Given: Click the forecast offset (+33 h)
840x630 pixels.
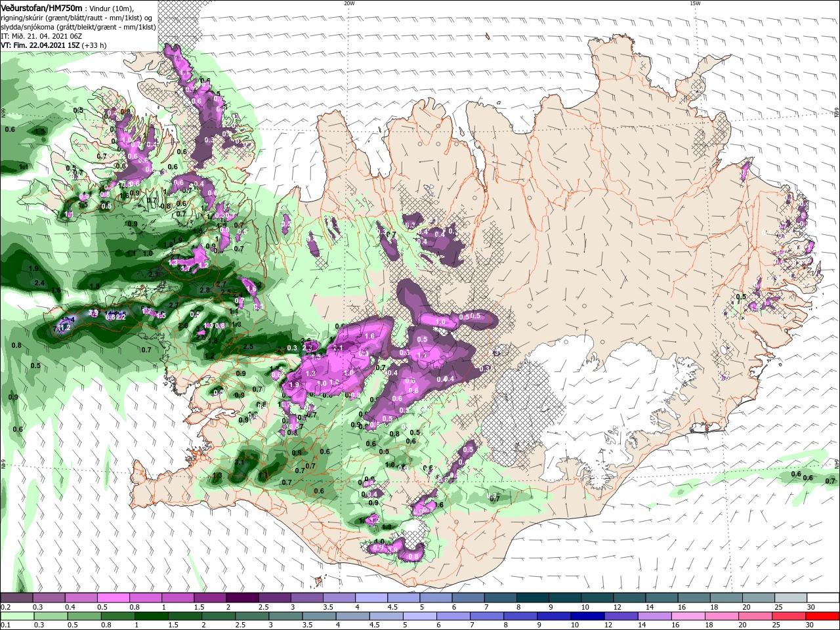Looking at the screenshot, I should click(x=94, y=45).
